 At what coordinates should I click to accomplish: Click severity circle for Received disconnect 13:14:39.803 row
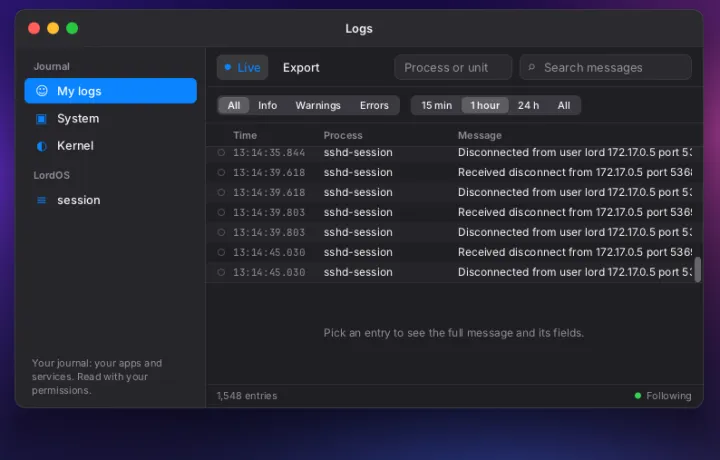click(221, 212)
